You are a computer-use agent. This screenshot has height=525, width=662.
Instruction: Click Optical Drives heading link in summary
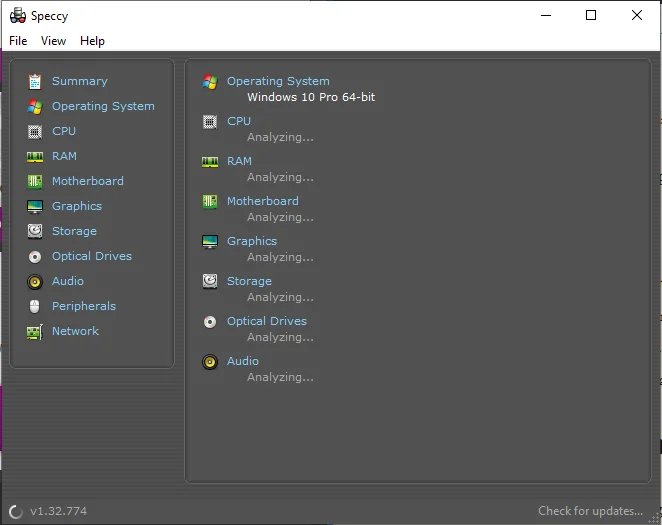point(267,321)
